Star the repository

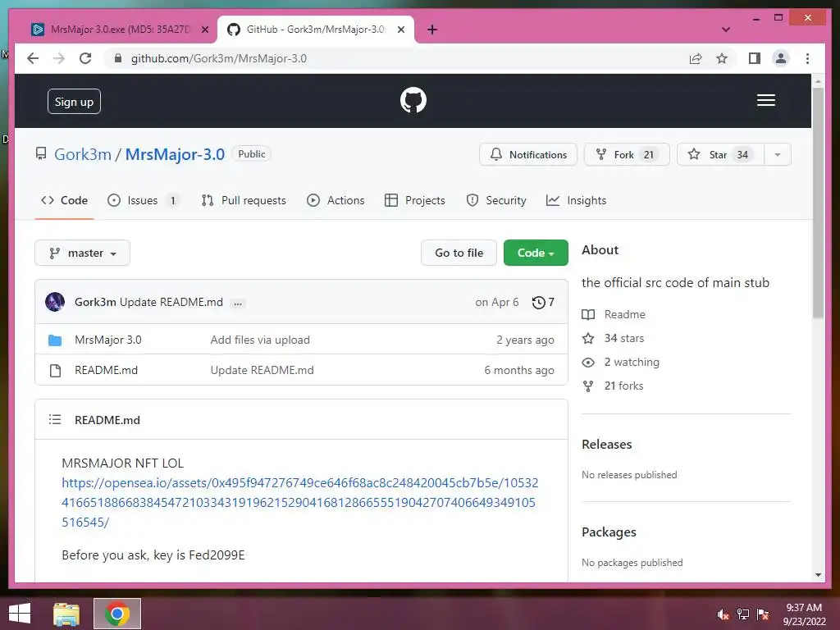[x=720, y=154]
